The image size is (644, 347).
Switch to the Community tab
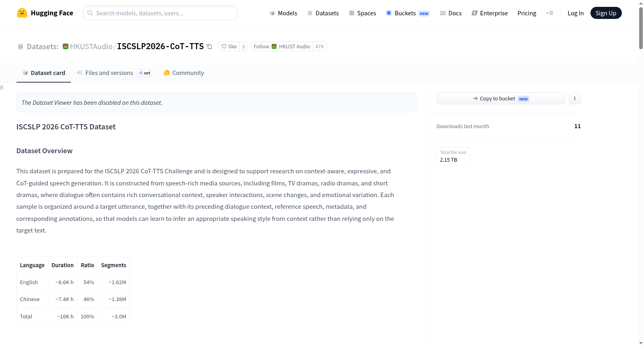[184, 73]
